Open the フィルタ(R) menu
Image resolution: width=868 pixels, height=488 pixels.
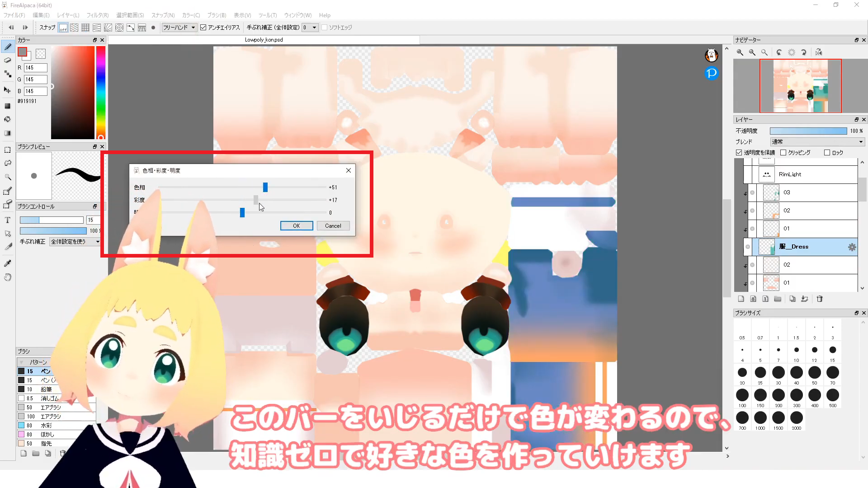point(98,15)
